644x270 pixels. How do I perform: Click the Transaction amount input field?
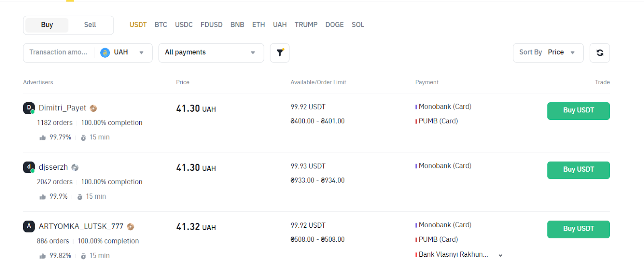pyautogui.click(x=58, y=53)
